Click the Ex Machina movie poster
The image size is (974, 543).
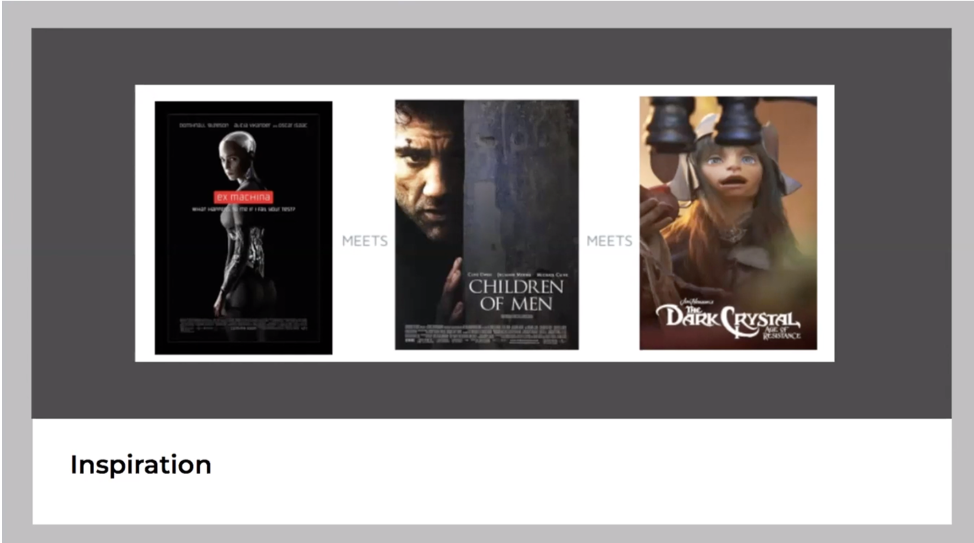click(x=244, y=227)
